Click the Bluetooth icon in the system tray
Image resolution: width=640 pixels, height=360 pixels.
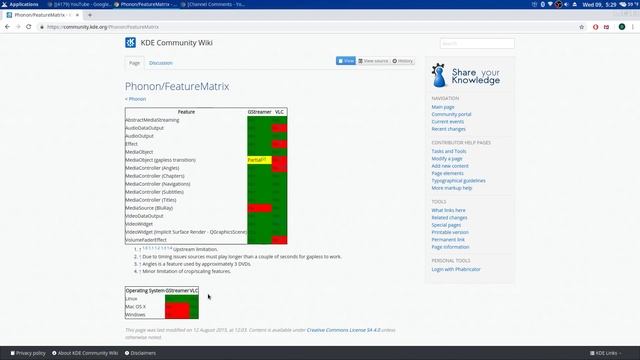[543, 4]
